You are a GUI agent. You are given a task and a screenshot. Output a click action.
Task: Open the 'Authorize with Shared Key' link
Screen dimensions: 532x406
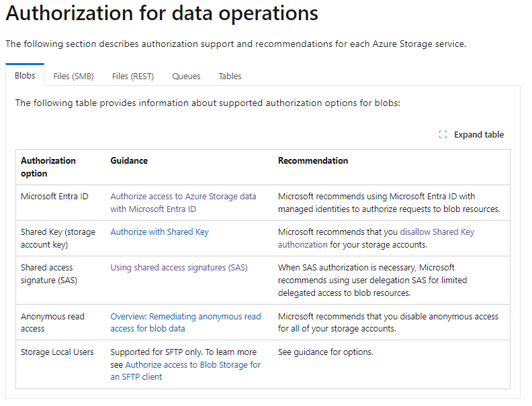159,232
